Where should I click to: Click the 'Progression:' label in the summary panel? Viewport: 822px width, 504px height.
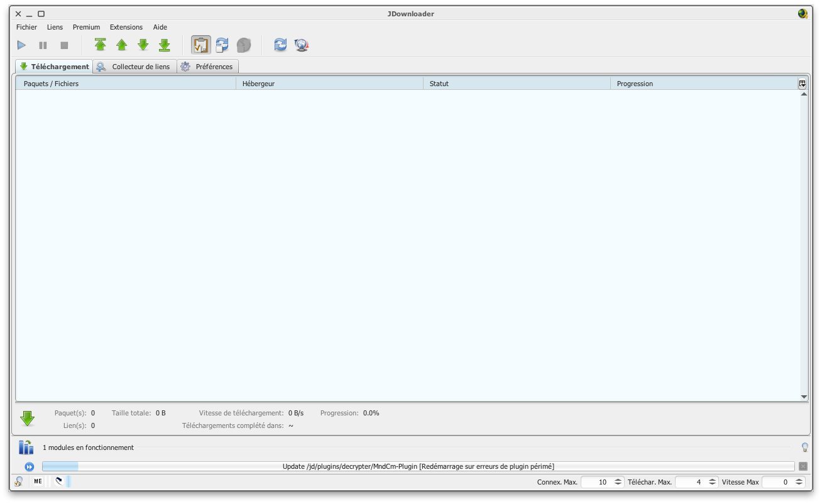click(339, 413)
